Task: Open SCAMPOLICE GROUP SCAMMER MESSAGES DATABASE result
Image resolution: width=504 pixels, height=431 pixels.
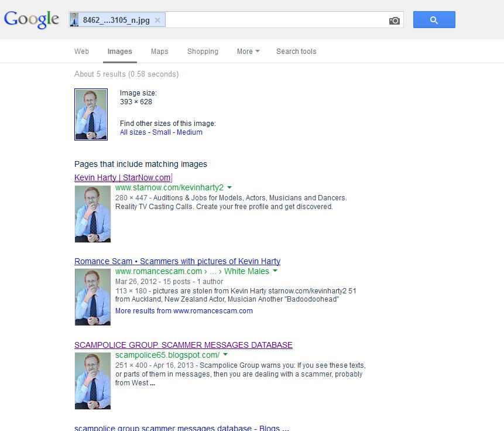Action: [x=183, y=345]
